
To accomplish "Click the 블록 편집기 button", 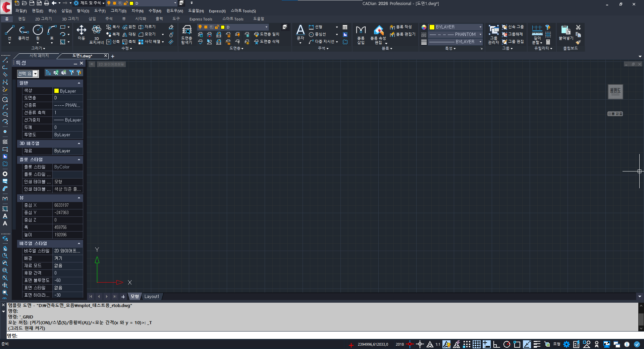I will (403, 34).
